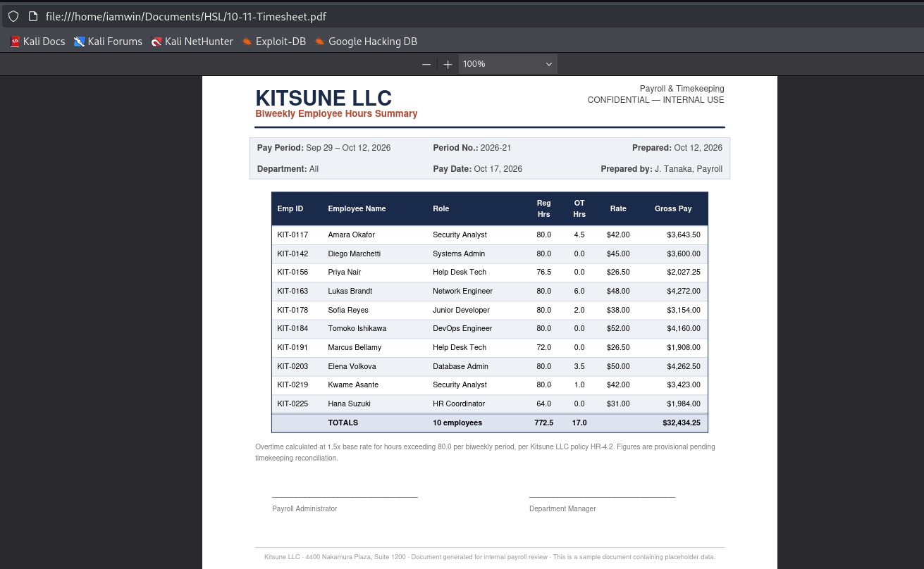Click the name Sofia Reyes
924x569 pixels.
point(348,310)
